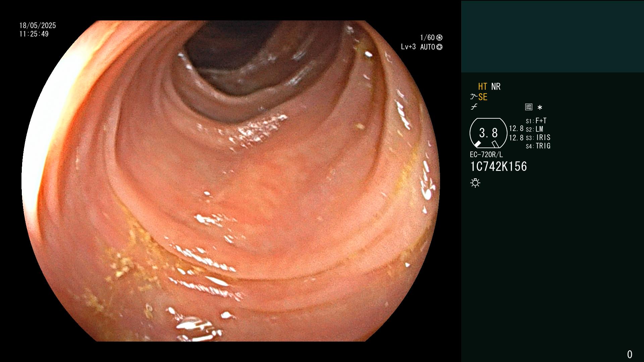Click the empty teal patient info panel
Screen dimensions: 644x362
(552, 37)
